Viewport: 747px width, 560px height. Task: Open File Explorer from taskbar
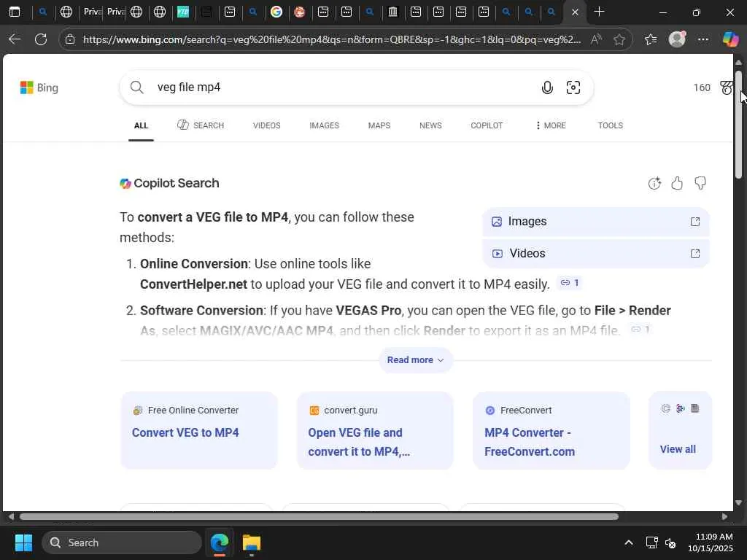(251, 542)
